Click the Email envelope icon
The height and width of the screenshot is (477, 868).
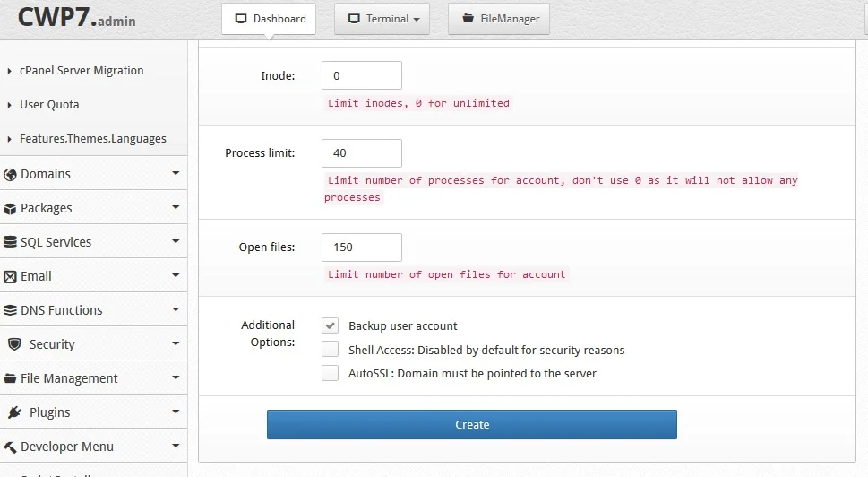click(10, 276)
